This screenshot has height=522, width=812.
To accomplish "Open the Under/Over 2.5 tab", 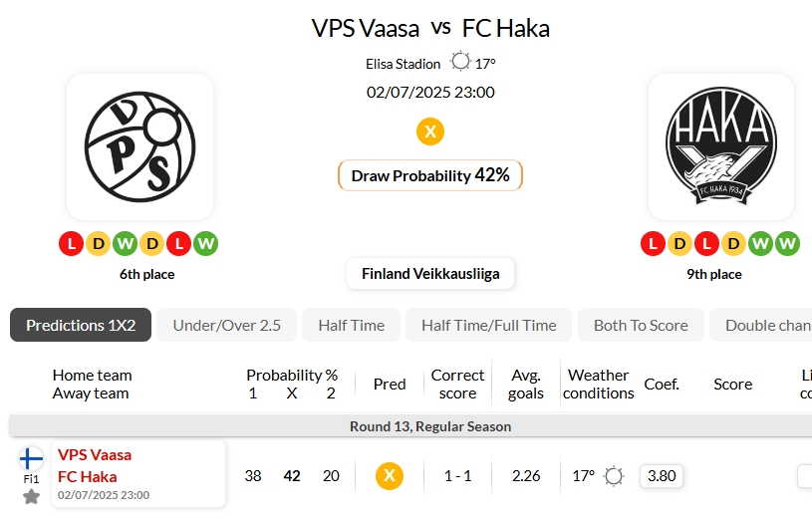I will pos(227,325).
